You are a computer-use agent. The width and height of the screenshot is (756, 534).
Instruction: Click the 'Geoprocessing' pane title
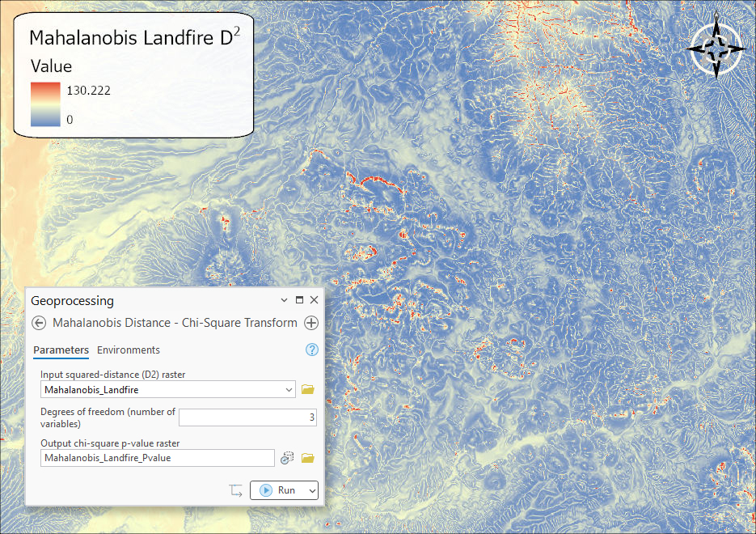[72, 301]
